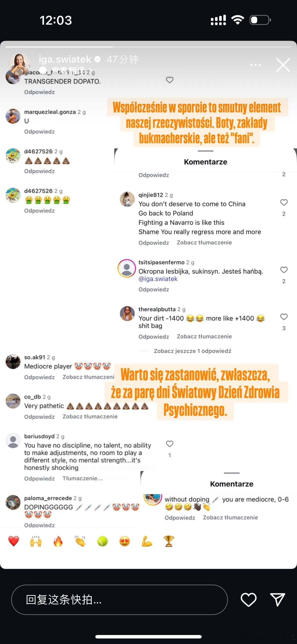Focus the story reply text field
The image size is (297, 644).
(119, 600)
